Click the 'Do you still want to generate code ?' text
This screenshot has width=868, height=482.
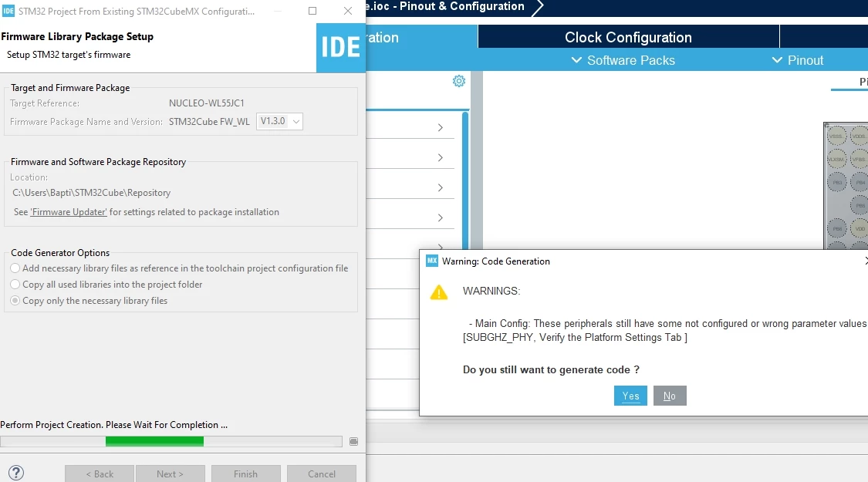[551, 369]
